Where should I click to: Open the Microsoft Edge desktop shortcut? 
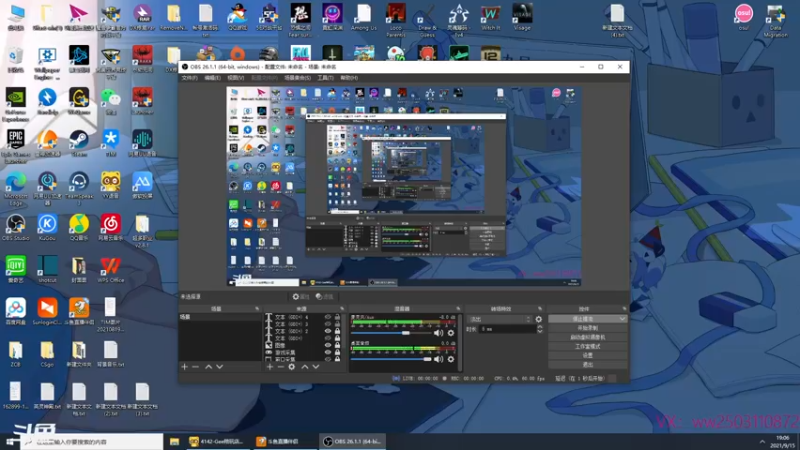pyautogui.click(x=15, y=188)
